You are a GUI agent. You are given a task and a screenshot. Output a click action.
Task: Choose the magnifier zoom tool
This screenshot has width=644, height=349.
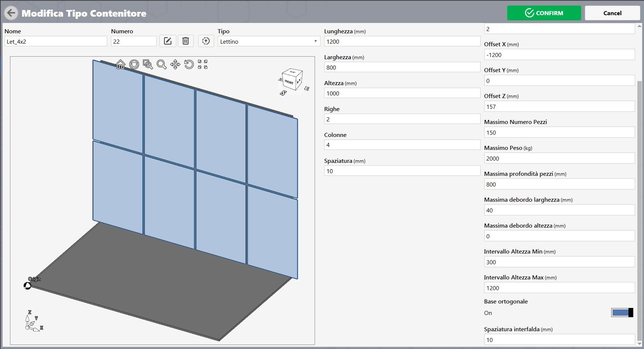tap(162, 64)
